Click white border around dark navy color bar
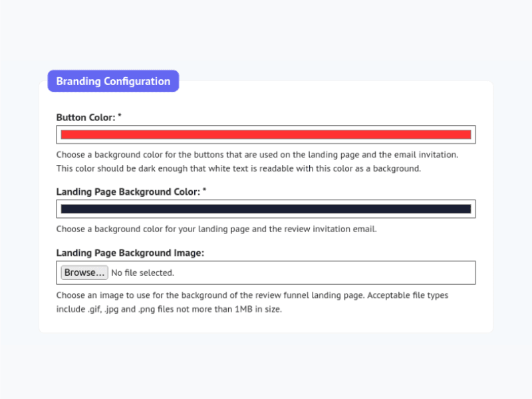Screen dimensions: 532x399 (266, 202)
